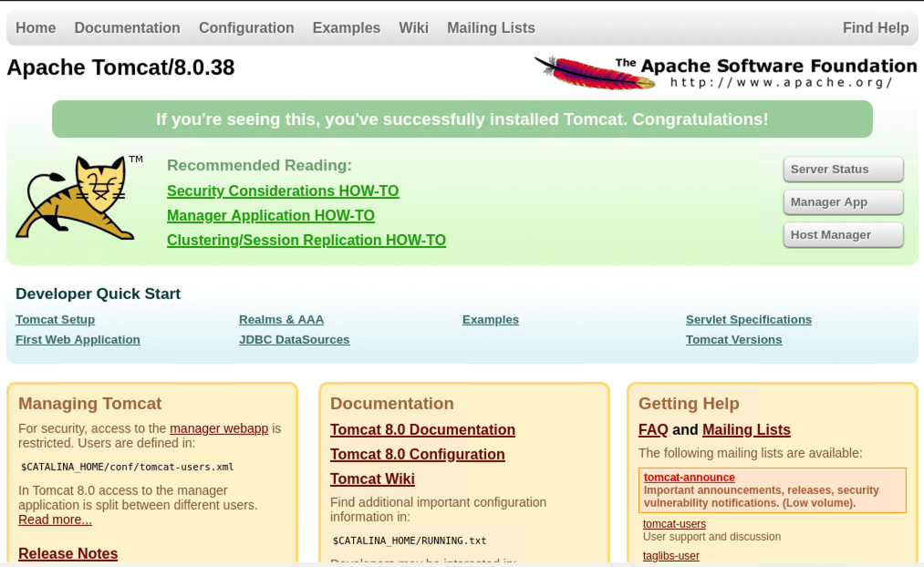This screenshot has width=924, height=567.
Task: Open Find Help
Action: tap(875, 27)
